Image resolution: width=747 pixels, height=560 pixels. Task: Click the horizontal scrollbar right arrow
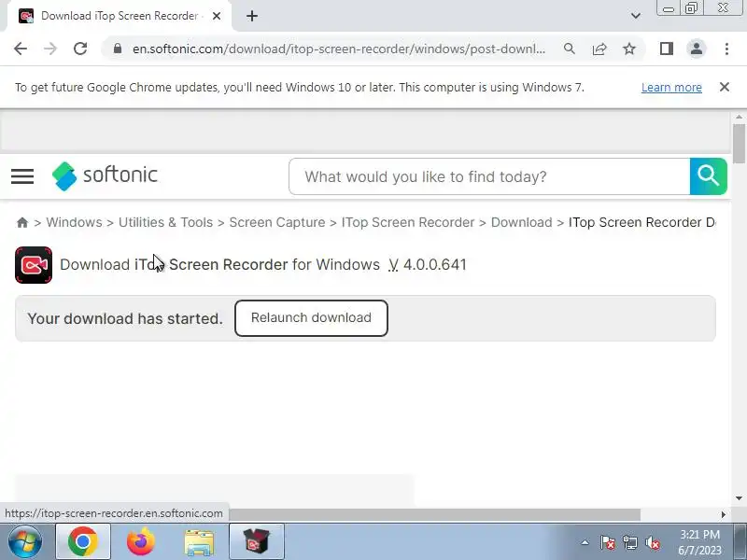(x=723, y=514)
